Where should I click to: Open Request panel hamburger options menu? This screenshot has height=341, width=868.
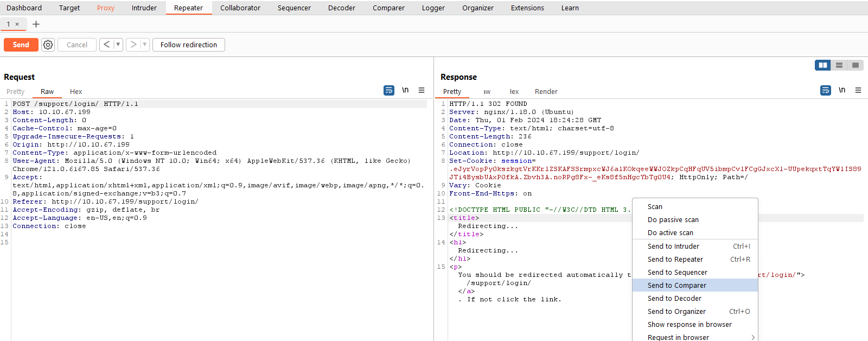click(422, 90)
